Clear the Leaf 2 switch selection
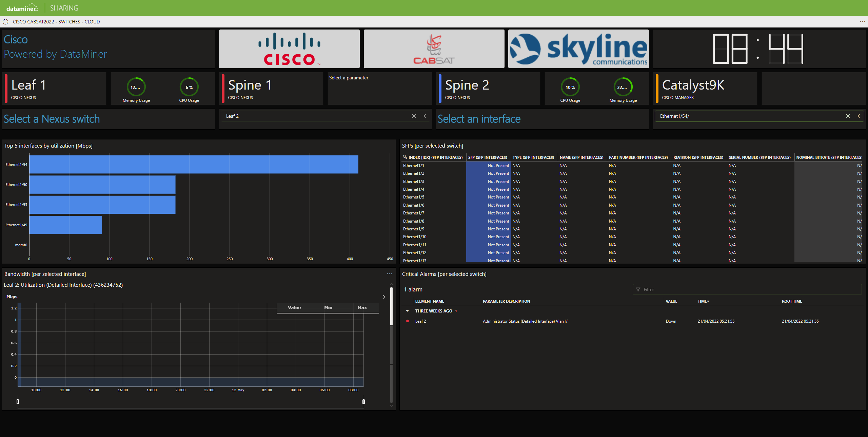Viewport: 868px width, 437px height. tap(414, 116)
